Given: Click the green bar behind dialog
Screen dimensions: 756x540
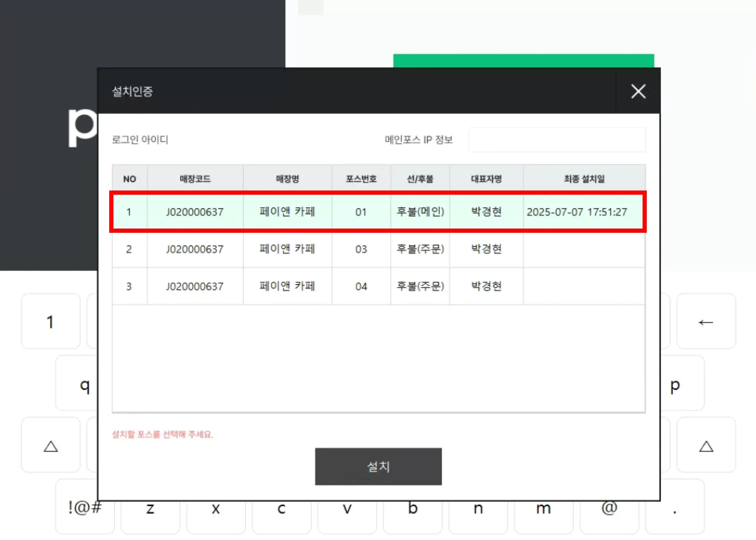Looking at the screenshot, I should coord(523,60).
